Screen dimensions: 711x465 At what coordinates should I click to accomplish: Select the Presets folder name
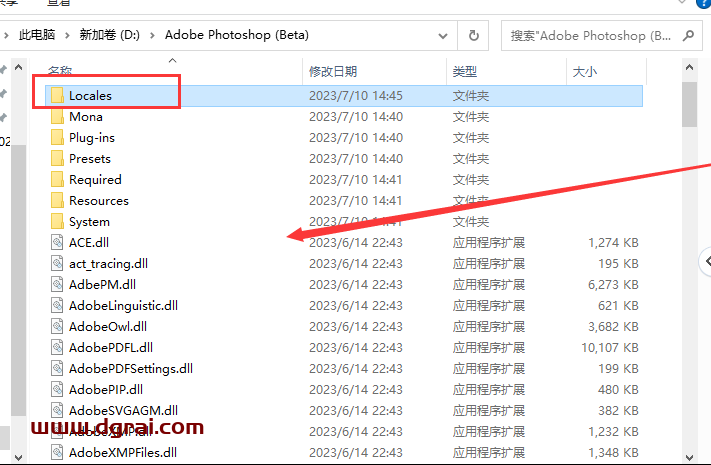click(x=90, y=159)
